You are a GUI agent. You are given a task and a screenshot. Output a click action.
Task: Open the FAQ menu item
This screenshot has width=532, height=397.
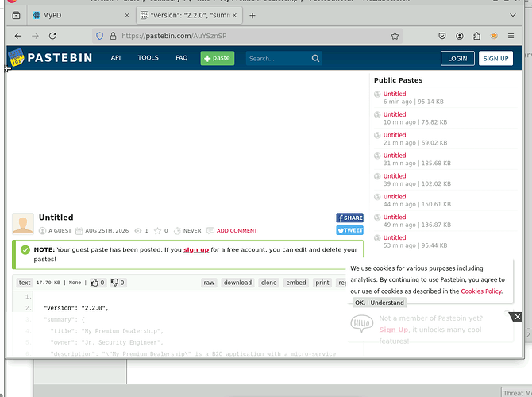182,58
